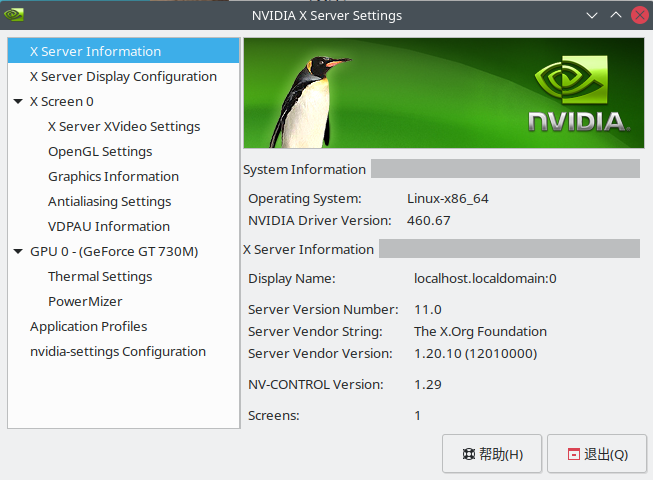Open PowerMizer page
This screenshot has width=653, height=480.
click(x=85, y=301)
